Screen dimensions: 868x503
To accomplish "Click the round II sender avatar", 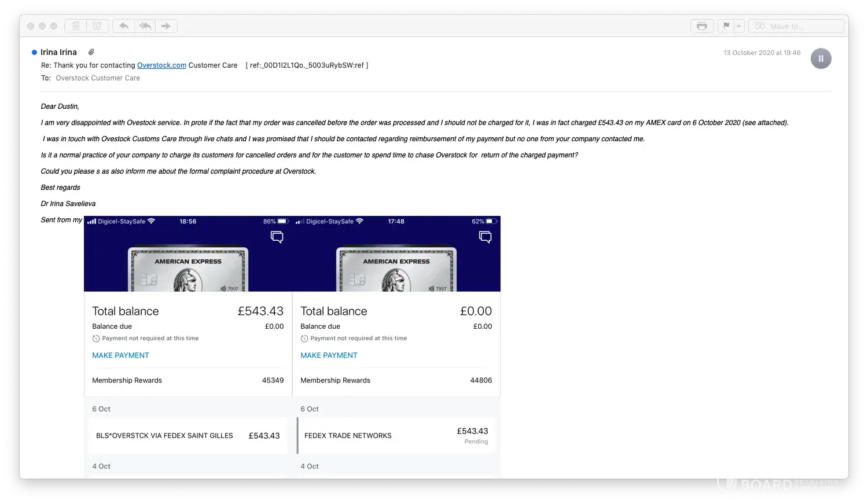I will coord(821,58).
